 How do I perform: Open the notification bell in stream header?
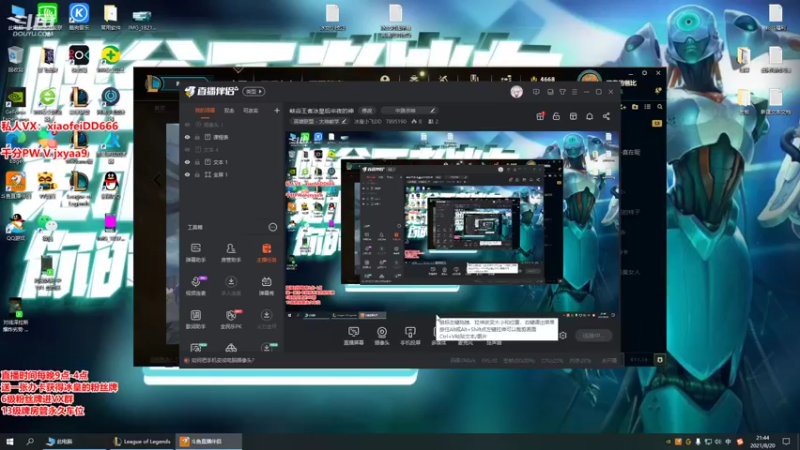tap(589, 116)
